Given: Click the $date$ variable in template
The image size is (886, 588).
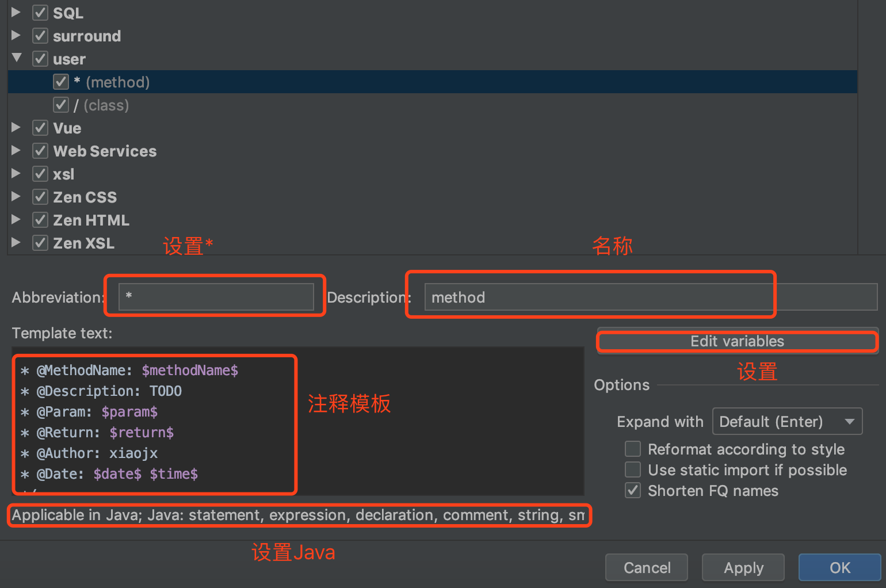Looking at the screenshot, I should 117,474.
